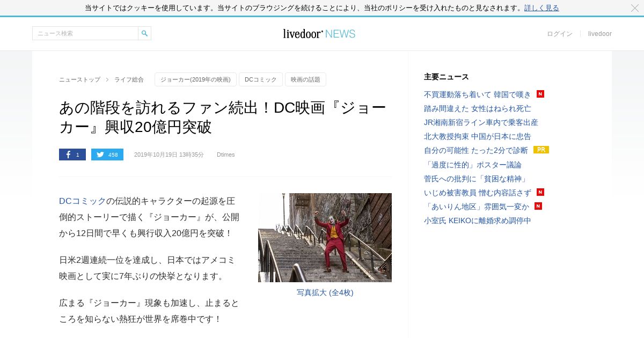Open the livedoor portal link in header
This screenshot has width=644, height=338.
[600, 34]
